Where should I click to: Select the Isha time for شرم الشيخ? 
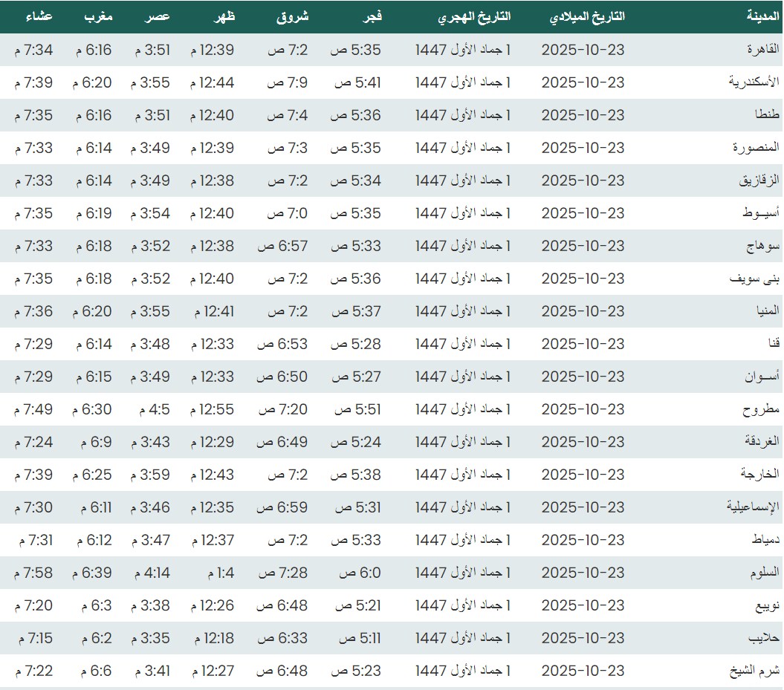pyautogui.click(x=33, y=671)
